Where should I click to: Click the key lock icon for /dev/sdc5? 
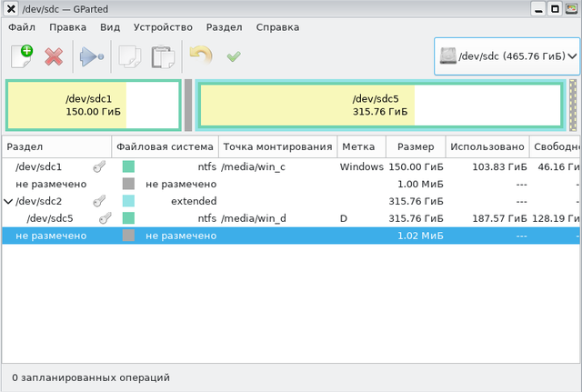tap(105, 218)
